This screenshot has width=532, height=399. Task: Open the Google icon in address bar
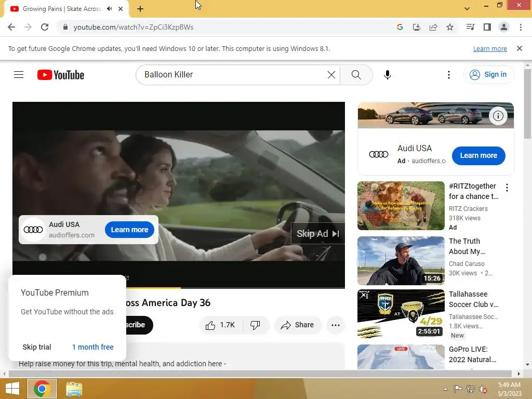tap(400, 27)
